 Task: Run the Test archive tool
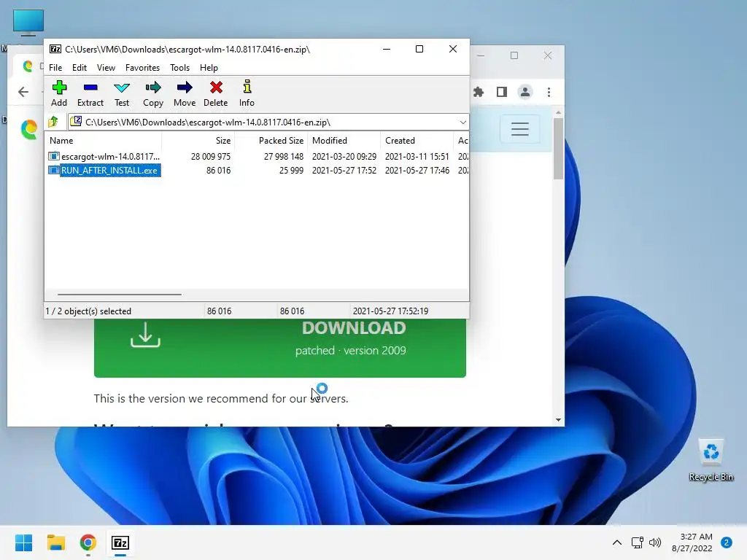click(122, 93)
